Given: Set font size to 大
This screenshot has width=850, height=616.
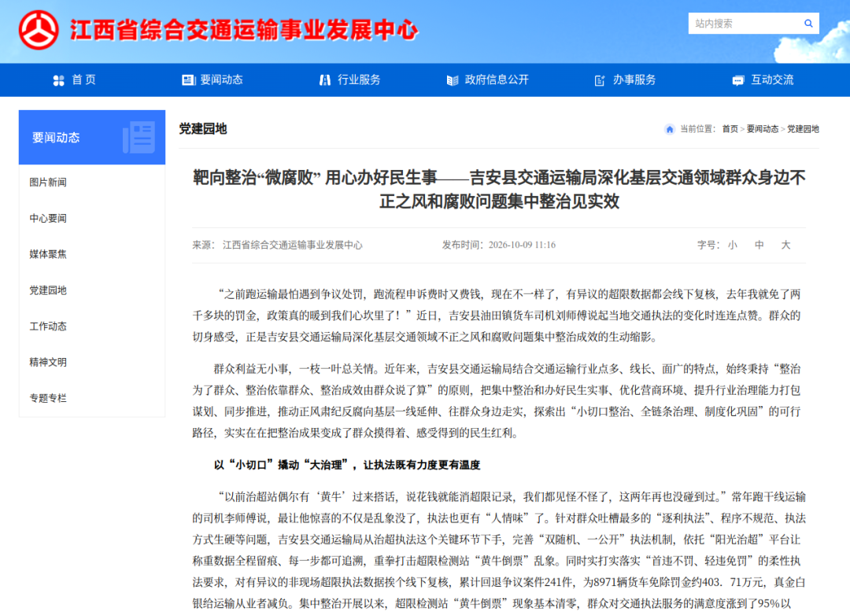Looking at the screenshot, I should click(x=785, y=245).
